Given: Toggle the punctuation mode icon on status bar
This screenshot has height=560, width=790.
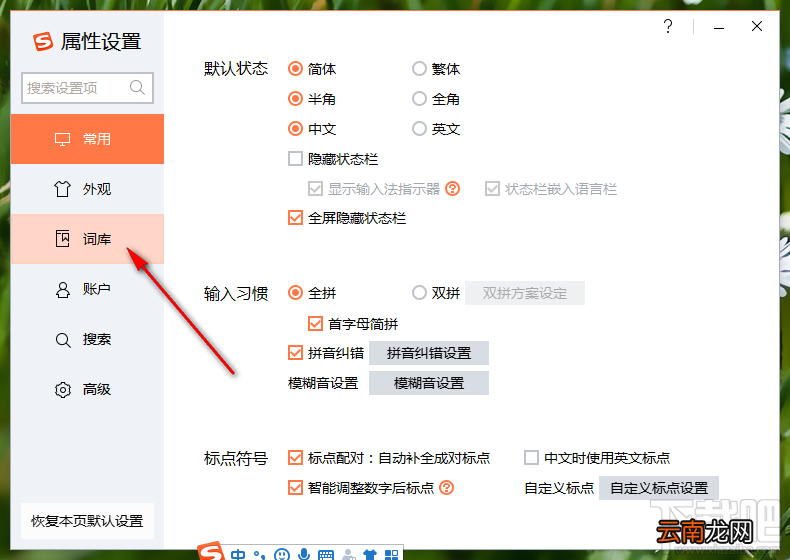Looking at the screenshot, I should tap(259, 555).
